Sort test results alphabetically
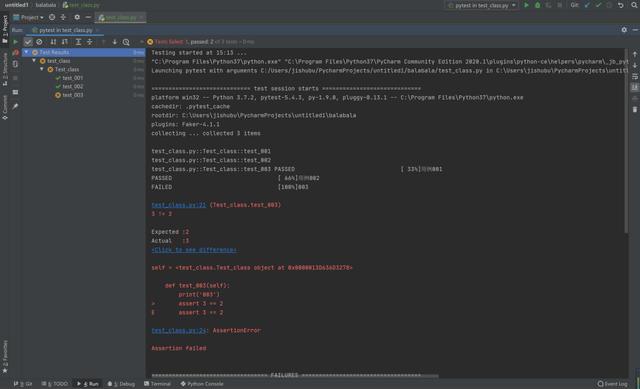The image size is (640, 389). click(x=53, y=42)
